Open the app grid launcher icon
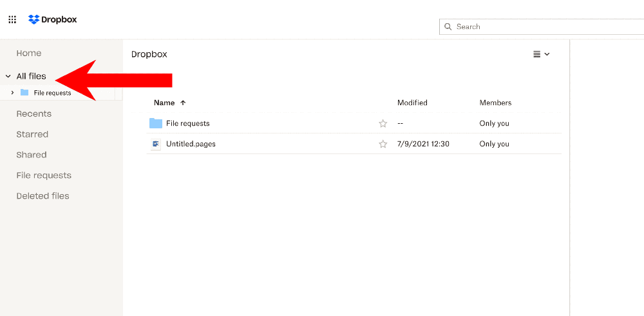This screenshot has height=316, width=644. tap(12, 19)
